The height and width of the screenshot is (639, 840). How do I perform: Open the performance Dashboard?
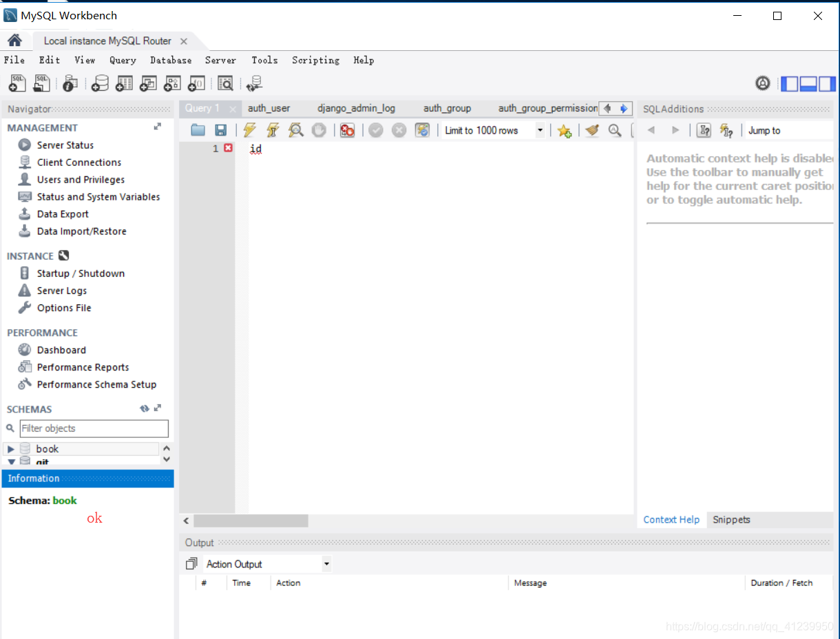point(61,350)
